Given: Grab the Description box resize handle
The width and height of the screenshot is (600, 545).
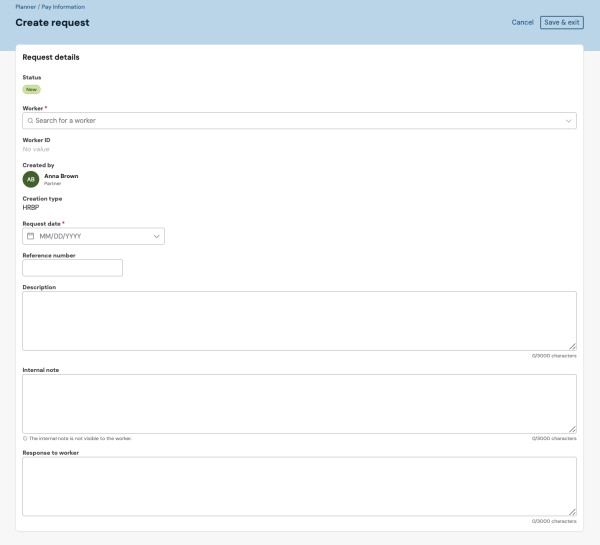Looking at the screenshot, I should [572, 345].
